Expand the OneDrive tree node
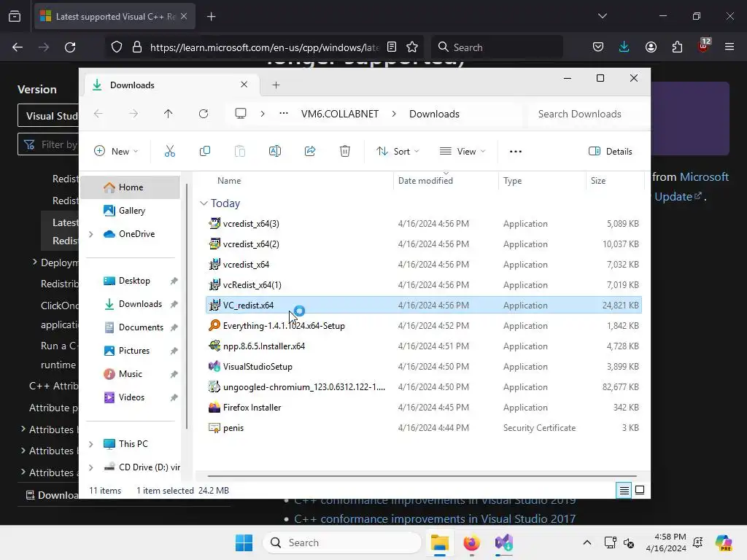This screenshot has height=560, width=747. [91, 234]
